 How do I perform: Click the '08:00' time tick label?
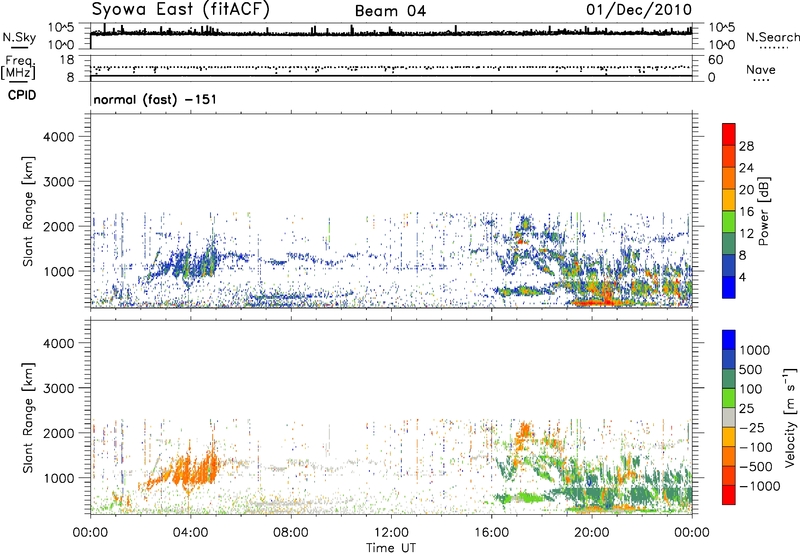point(291,533)
